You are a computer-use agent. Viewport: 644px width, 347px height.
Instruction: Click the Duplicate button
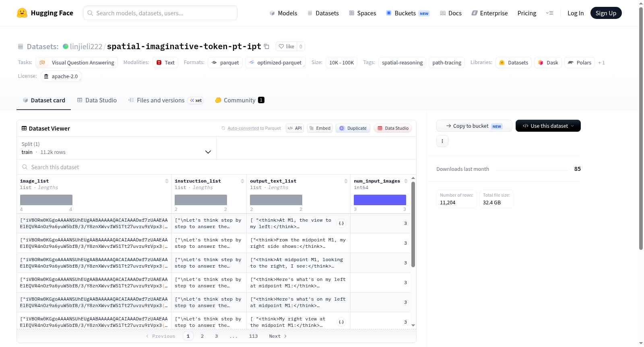[x=353, y=128]
